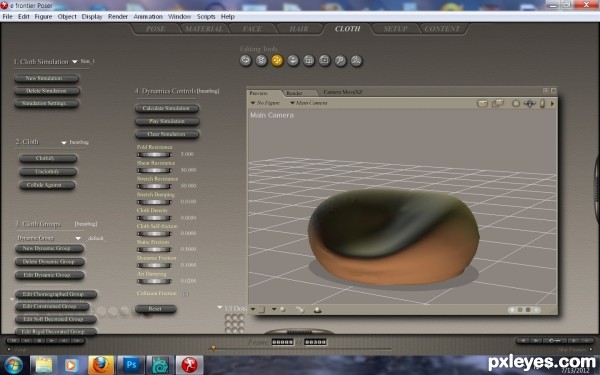Open the Cloth selection dropdown arrow
The height and width of the screenshot is (375, 600).
tap(64, 142)
